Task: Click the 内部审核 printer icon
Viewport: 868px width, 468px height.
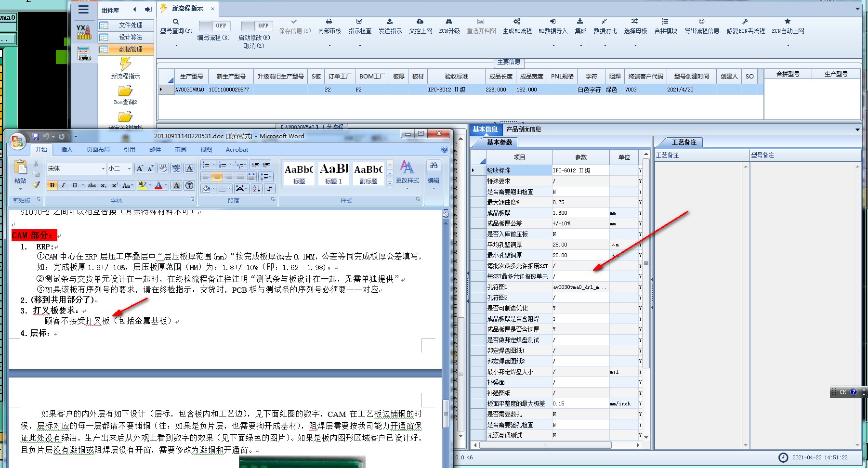Action: (329, 22)
